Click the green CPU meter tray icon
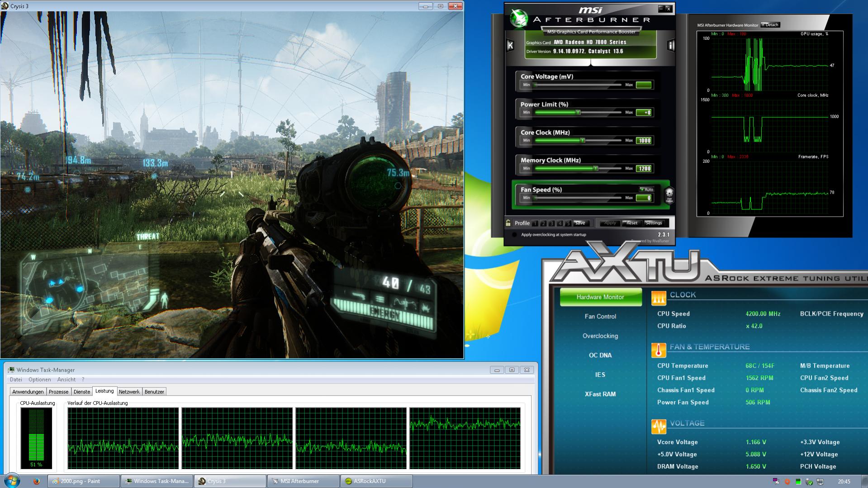 click(798, 482)
